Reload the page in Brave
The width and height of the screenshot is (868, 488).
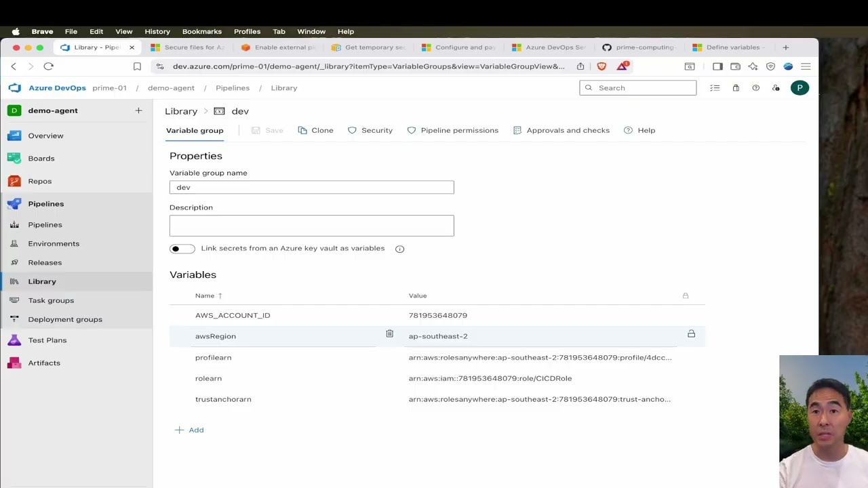(48, 66)
